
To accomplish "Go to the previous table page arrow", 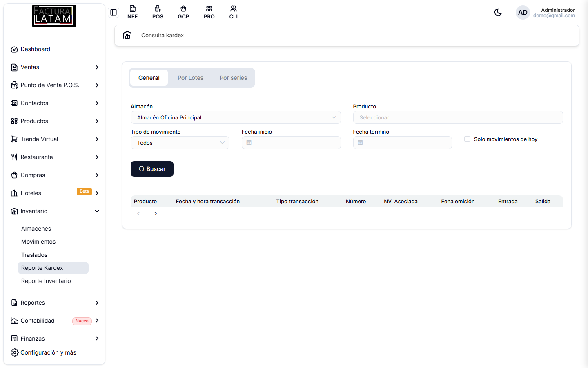I will tap(138, 213).
